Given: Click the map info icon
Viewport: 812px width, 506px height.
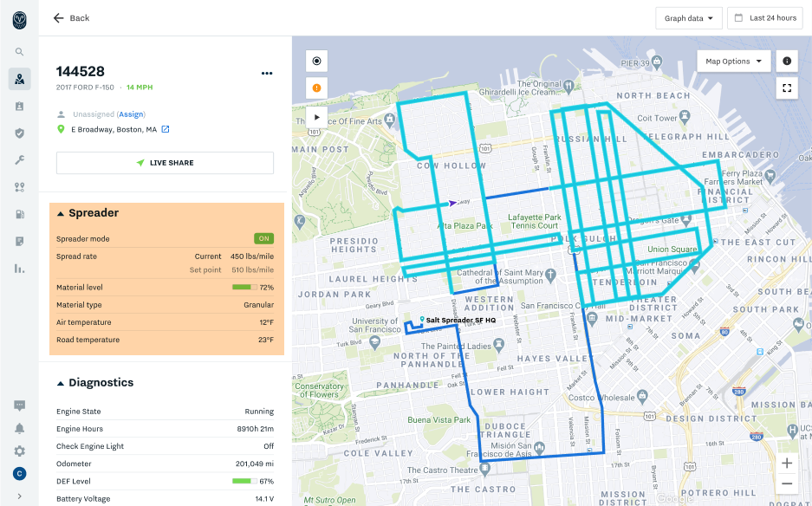Looking at the screenshot, I should [x=787, y=62].
